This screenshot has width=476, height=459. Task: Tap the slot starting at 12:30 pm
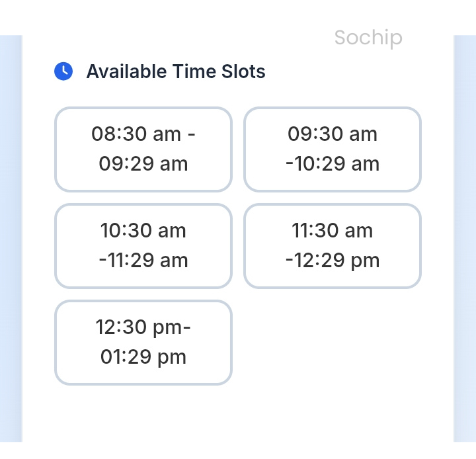coord(143,343)
